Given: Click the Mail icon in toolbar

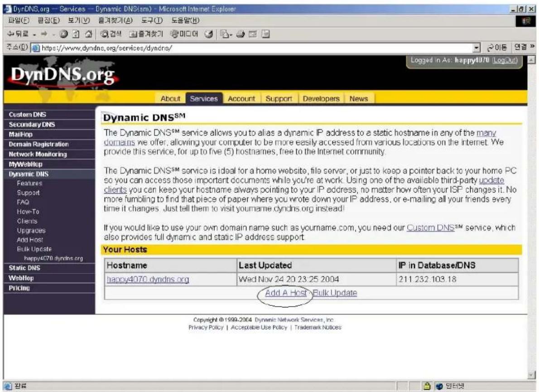Looking at the screenshot, I should (225, 34).
